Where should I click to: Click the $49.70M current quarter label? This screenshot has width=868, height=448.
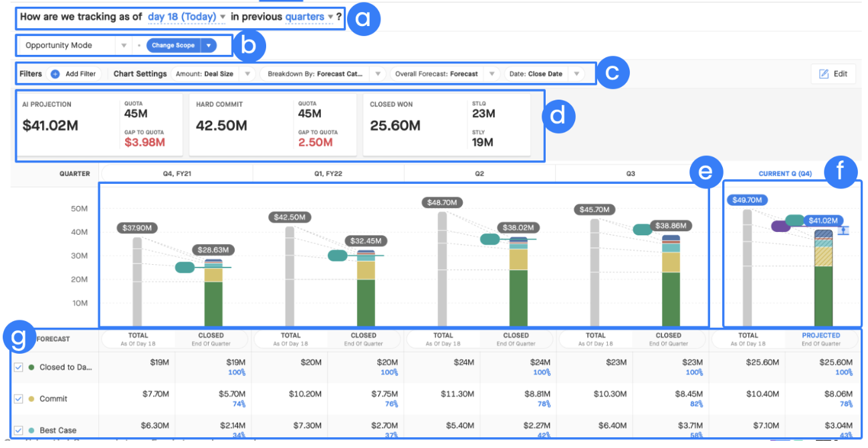point(748,199)
